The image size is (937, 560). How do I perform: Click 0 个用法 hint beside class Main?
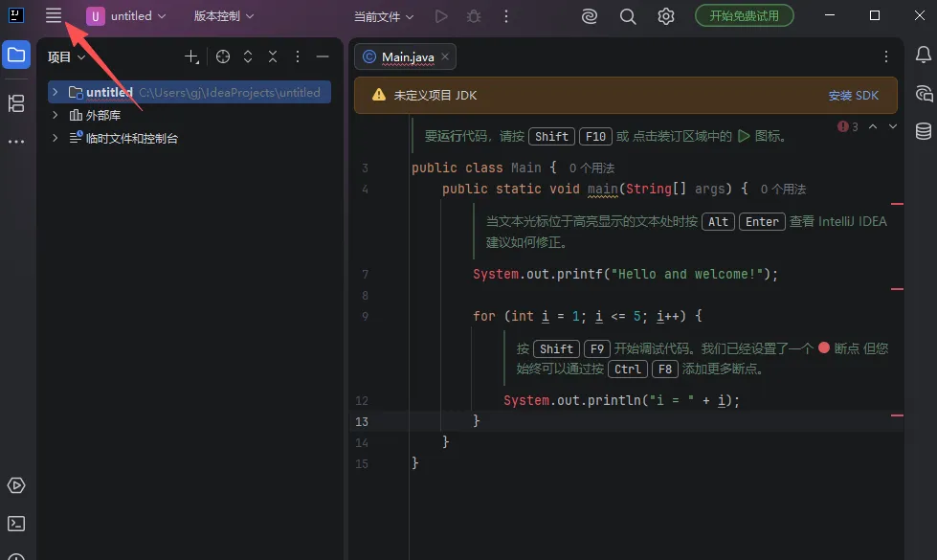[x=591, y=168]
